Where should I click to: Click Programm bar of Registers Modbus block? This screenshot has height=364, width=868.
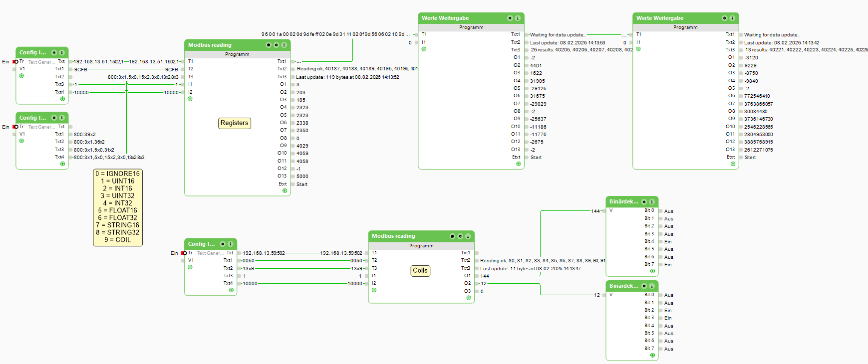coord(237,54)
